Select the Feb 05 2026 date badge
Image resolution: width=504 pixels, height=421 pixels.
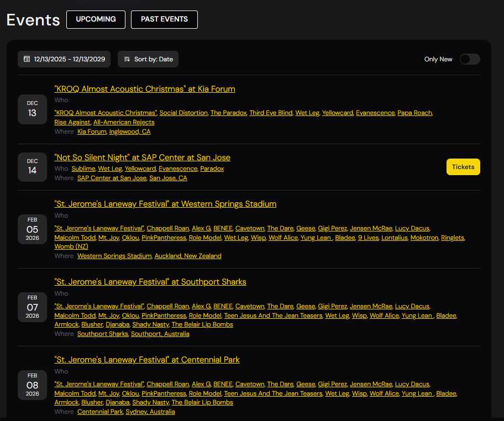tap(33, 229)
